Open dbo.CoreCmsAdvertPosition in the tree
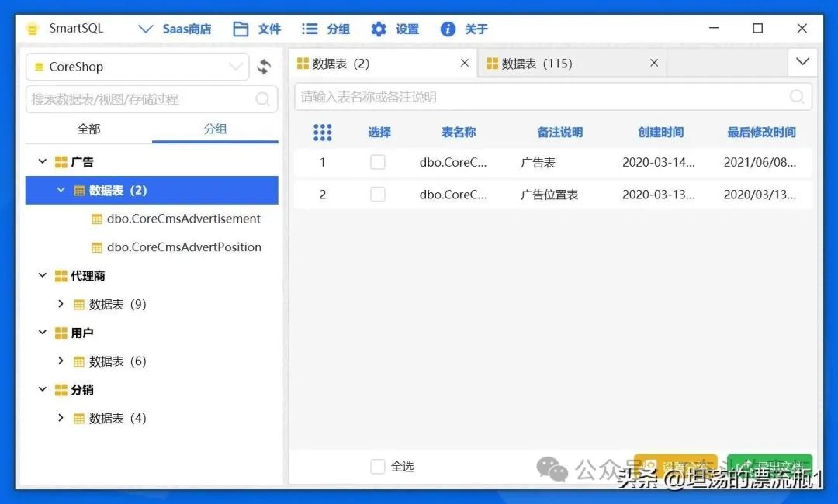Screen dimensions: 838x504 point(184,247)
